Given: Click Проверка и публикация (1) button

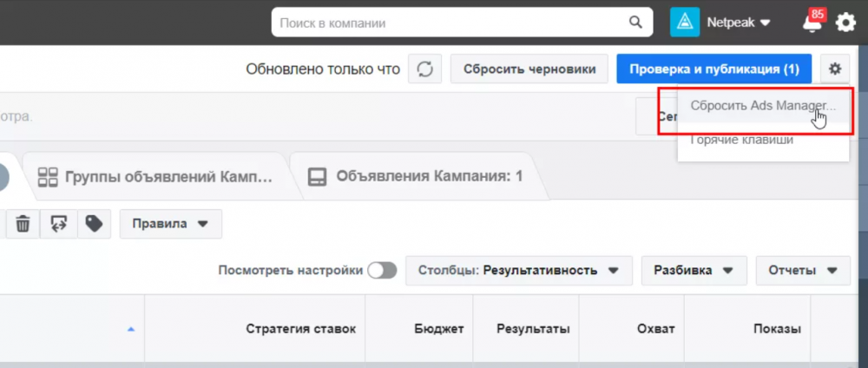Looking at the screenshot, I should click(714, 69).
